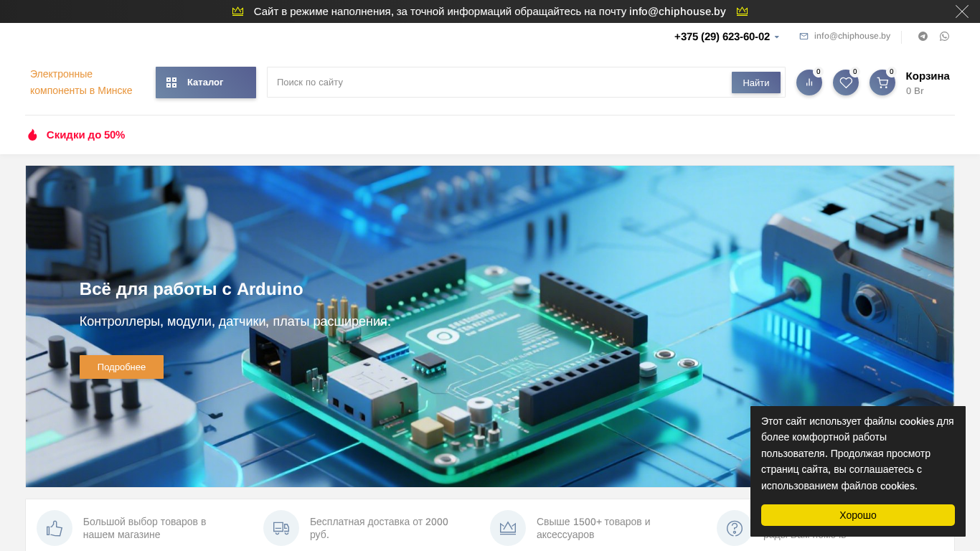Open the Каталог menu button
Image resolution: width=980 pixels, height=551 pixels.
[x=206, y=83]
